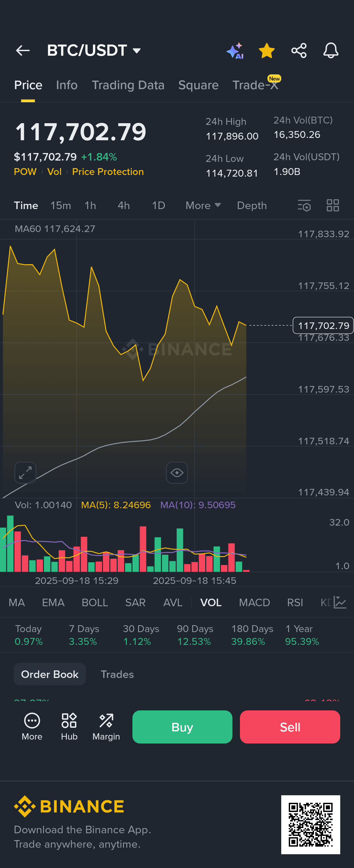Tap the 180 Days 39.86% performance

(x=252, y=635)
